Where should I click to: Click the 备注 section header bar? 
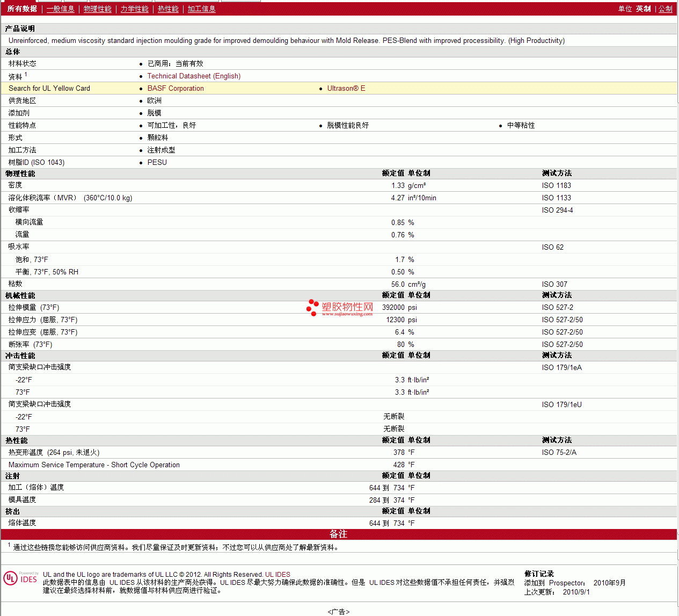click(339, 534)
